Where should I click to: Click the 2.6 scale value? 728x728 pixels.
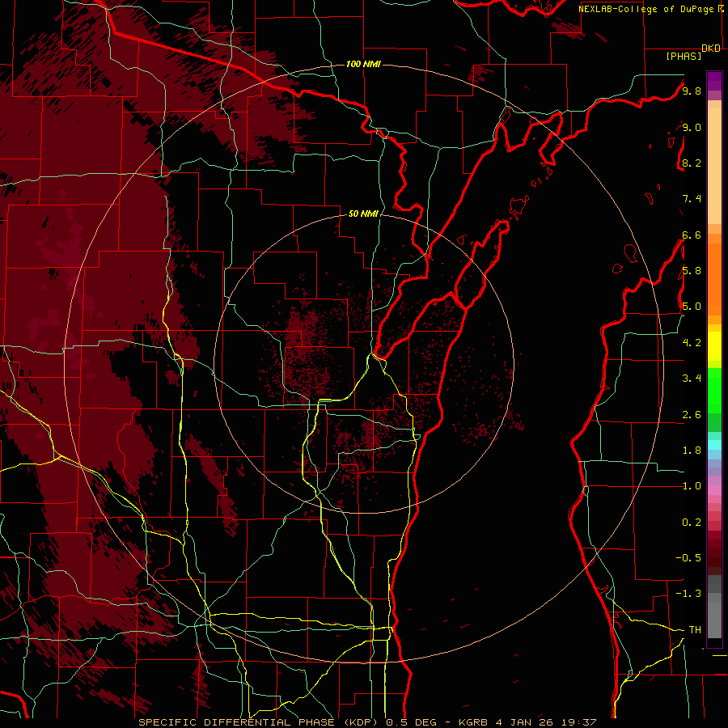(x=692, y=415)
